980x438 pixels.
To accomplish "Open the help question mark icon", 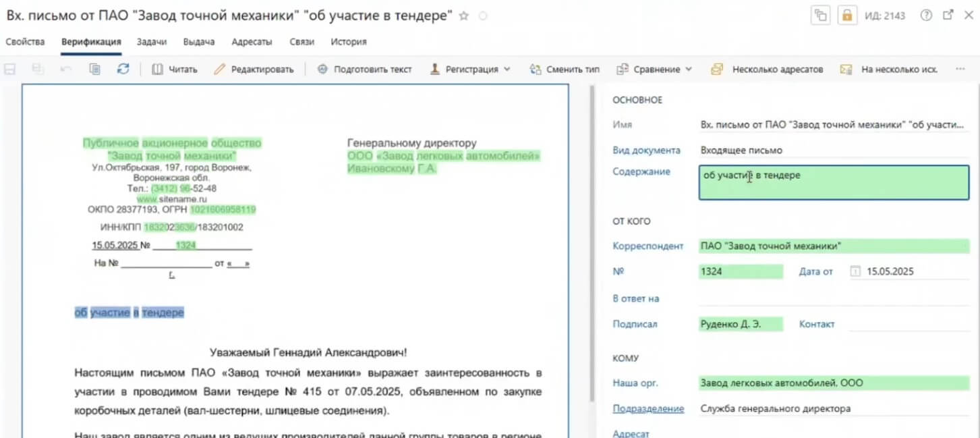I will (926, 16).
